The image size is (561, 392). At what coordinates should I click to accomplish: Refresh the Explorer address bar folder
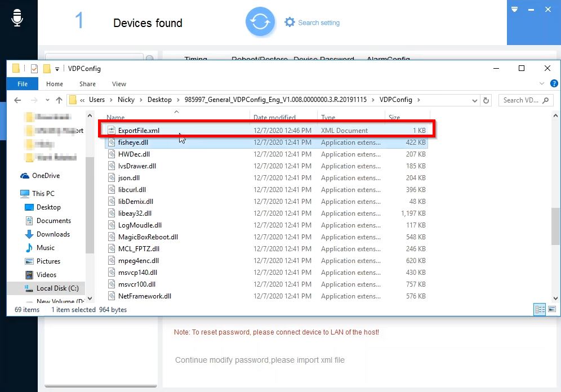[x=487, y=100]
